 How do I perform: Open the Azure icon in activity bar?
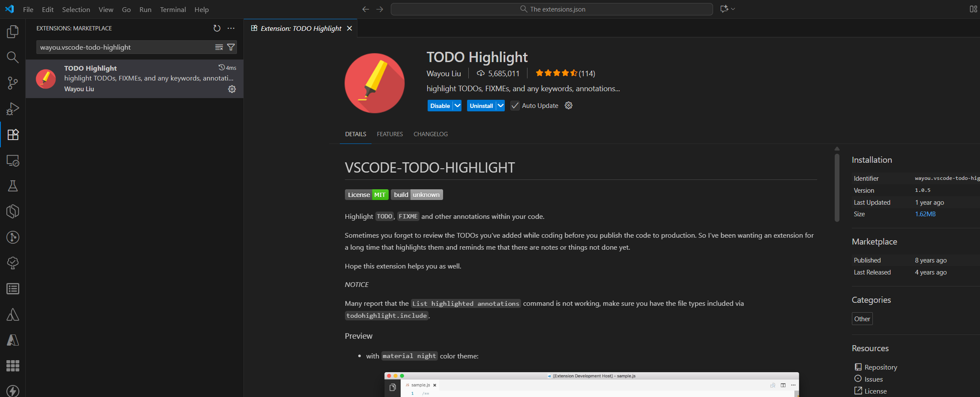(13, 340)
